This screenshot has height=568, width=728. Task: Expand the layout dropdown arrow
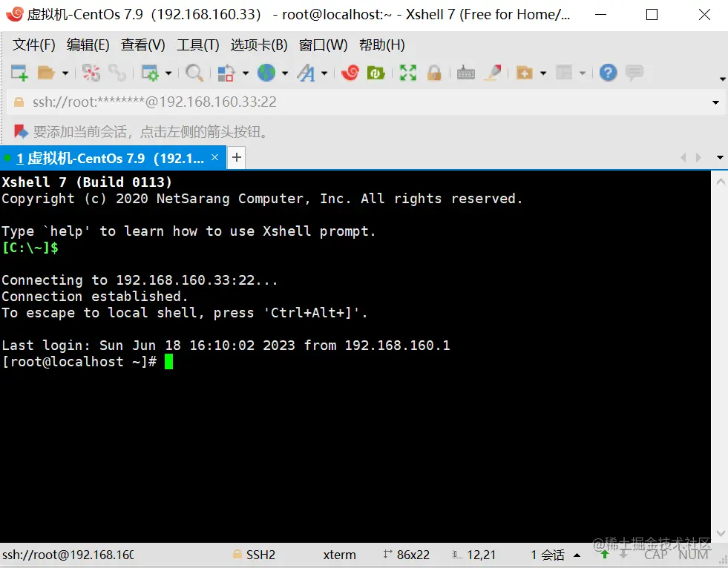tap(583, 73)
